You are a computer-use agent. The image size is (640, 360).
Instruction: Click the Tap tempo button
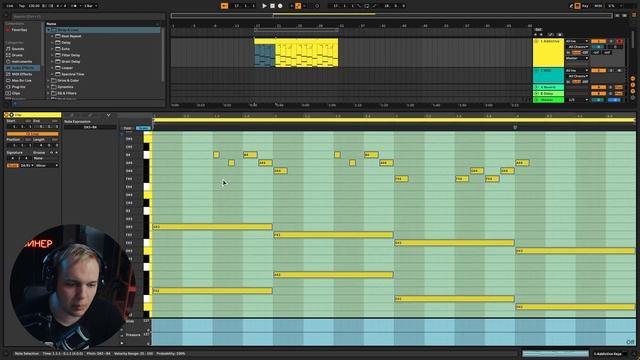22,6
